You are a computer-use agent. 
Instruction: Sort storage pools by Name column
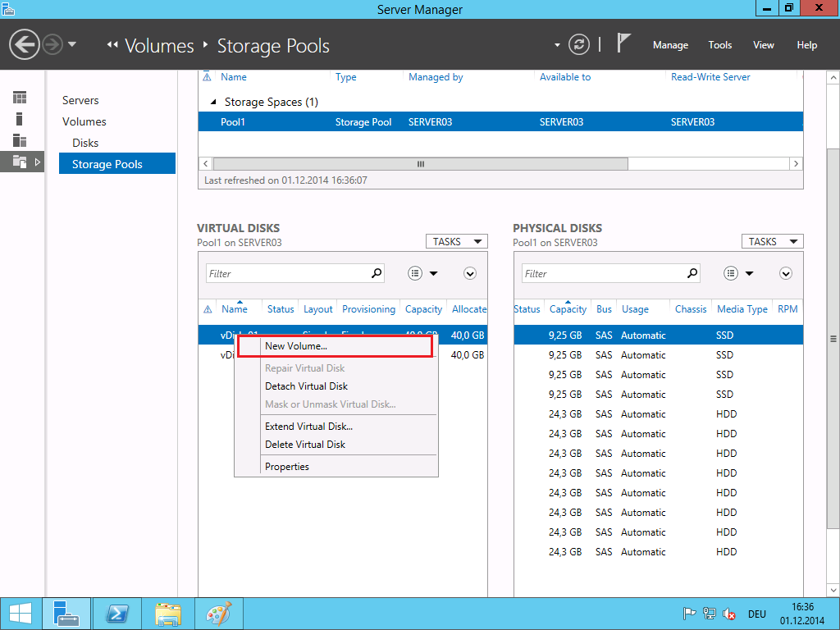[x=234, y=77]
